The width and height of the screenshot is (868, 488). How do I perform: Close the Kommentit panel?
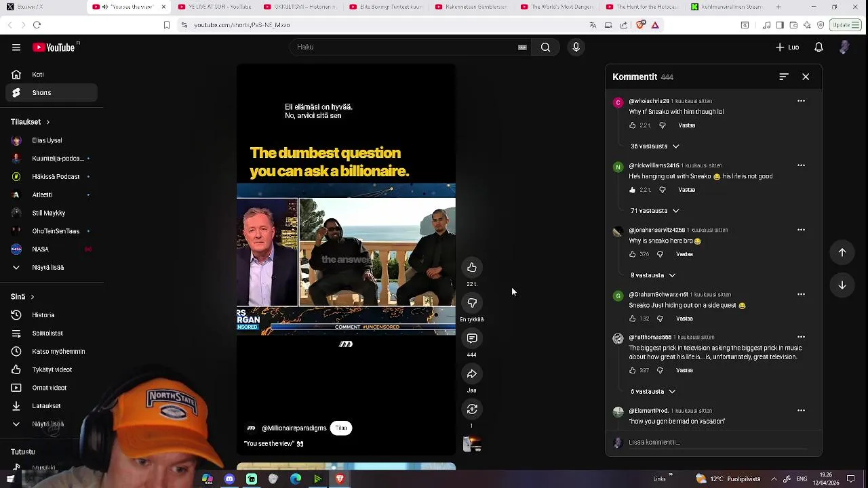coord(806,77)
